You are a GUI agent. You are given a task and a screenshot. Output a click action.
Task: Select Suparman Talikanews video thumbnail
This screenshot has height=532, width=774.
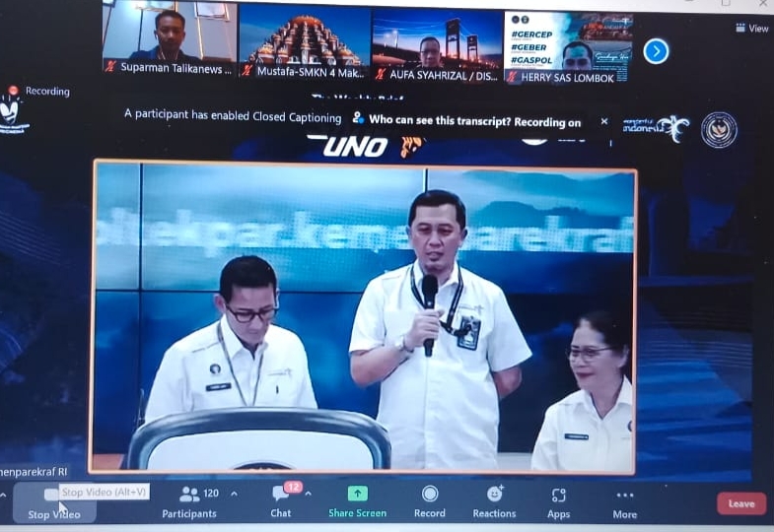coord(170,39)
